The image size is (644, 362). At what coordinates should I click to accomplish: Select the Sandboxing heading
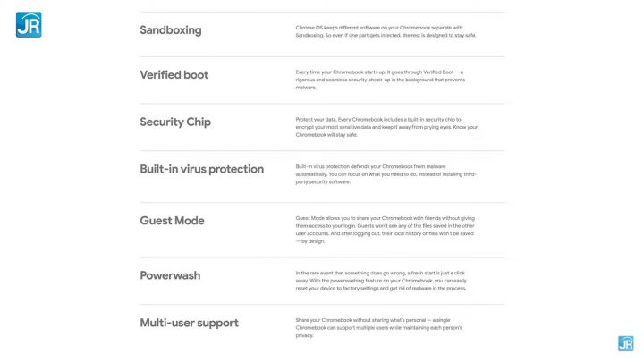pos(171,30)
